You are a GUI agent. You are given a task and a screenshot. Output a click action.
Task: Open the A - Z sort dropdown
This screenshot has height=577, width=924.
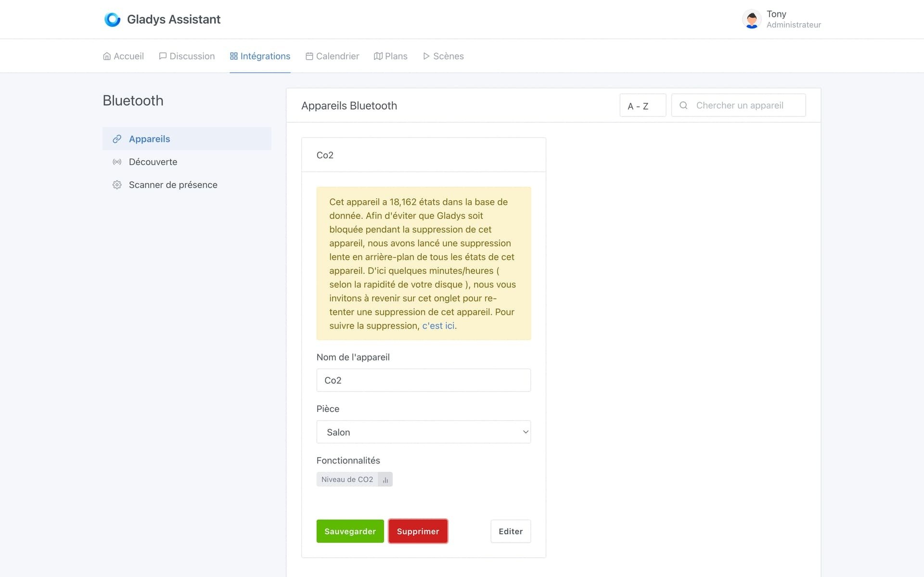(642, 105)
